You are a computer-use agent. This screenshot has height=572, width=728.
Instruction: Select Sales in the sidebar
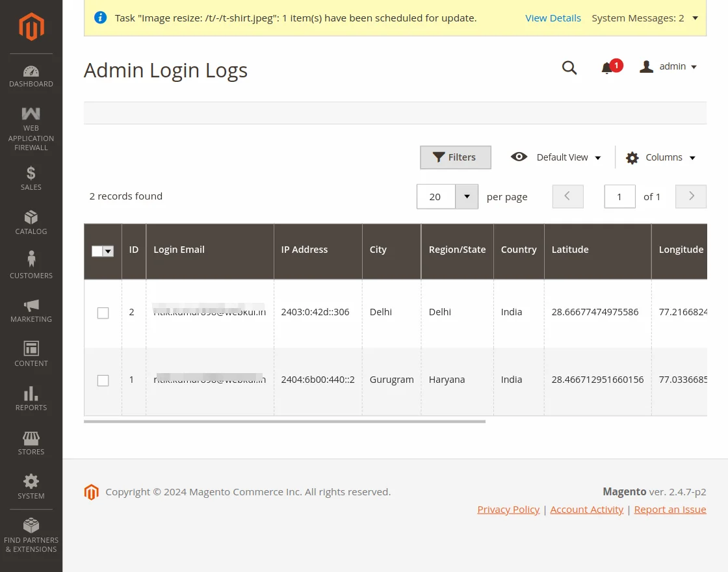pos(31,177)
